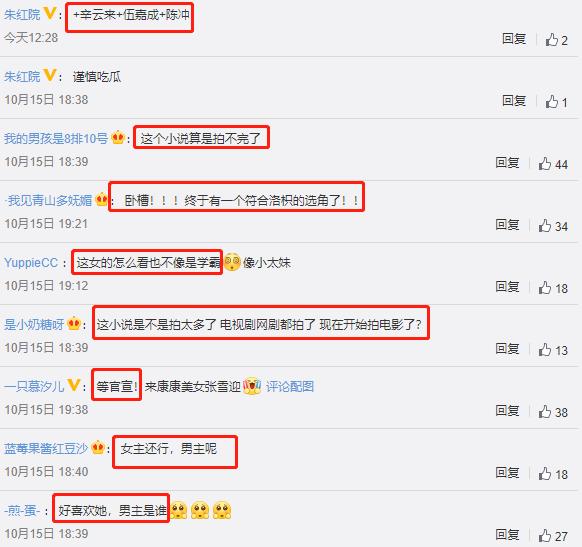
Task: Open user 我的男孩是8排10号 profile
Action: [56, 139]
